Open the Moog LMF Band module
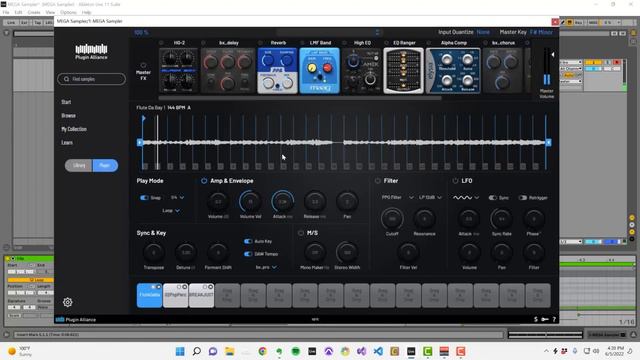The width and height of the screenshot is (640, 360). tap(319, 71)
